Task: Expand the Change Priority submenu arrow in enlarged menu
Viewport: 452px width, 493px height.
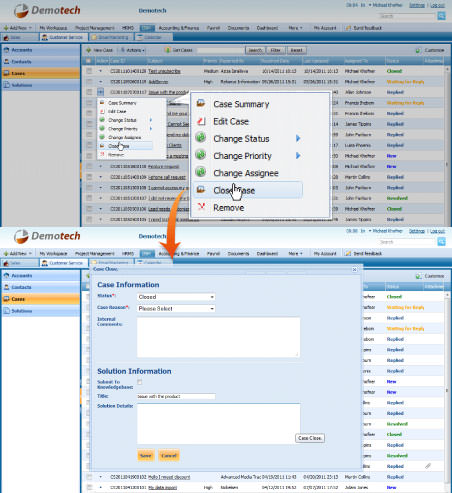Action: point(298,155)
